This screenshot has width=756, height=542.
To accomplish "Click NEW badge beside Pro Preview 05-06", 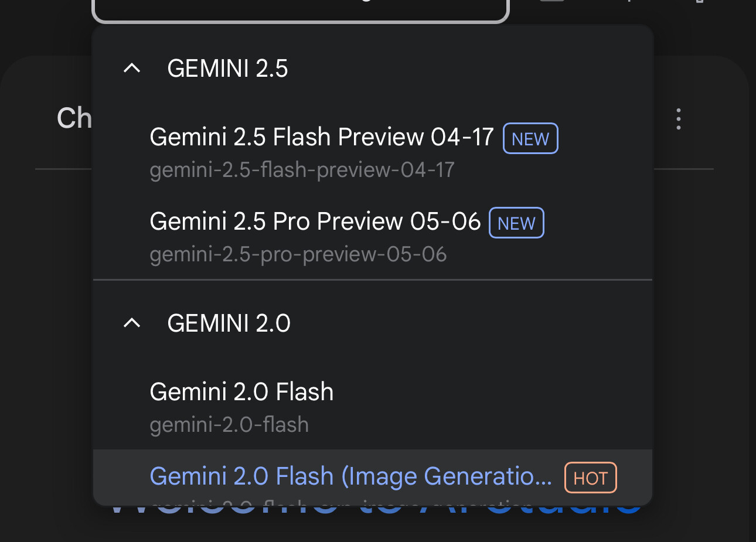I will tap(516, 223).
